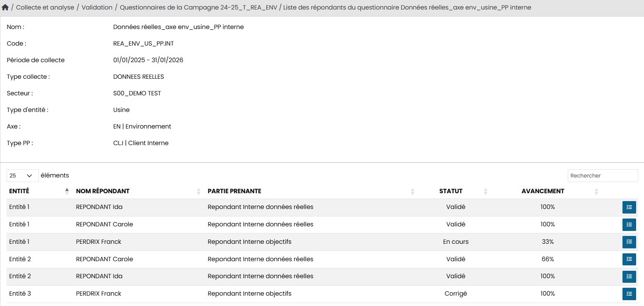644x306 pixels.
Task: Select the 33% avancement cell
Action: 547,242
